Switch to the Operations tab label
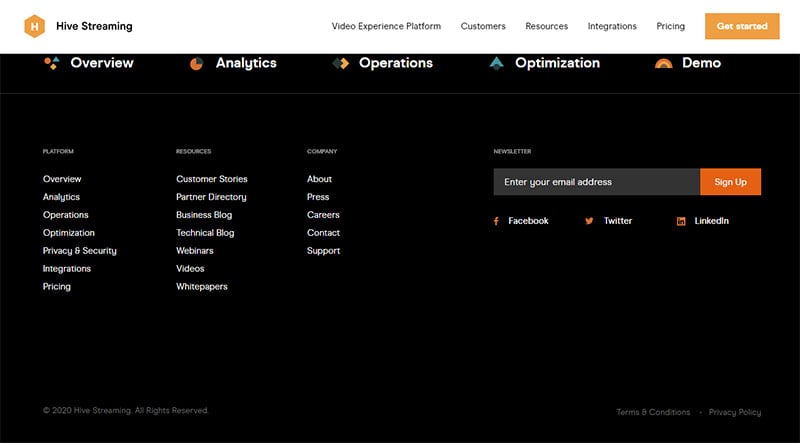The image size is (800, 443). (x=396, y=63)
